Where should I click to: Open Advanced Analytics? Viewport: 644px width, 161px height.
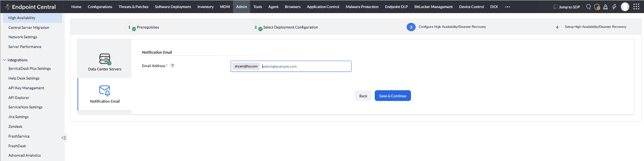click(25, 155)
